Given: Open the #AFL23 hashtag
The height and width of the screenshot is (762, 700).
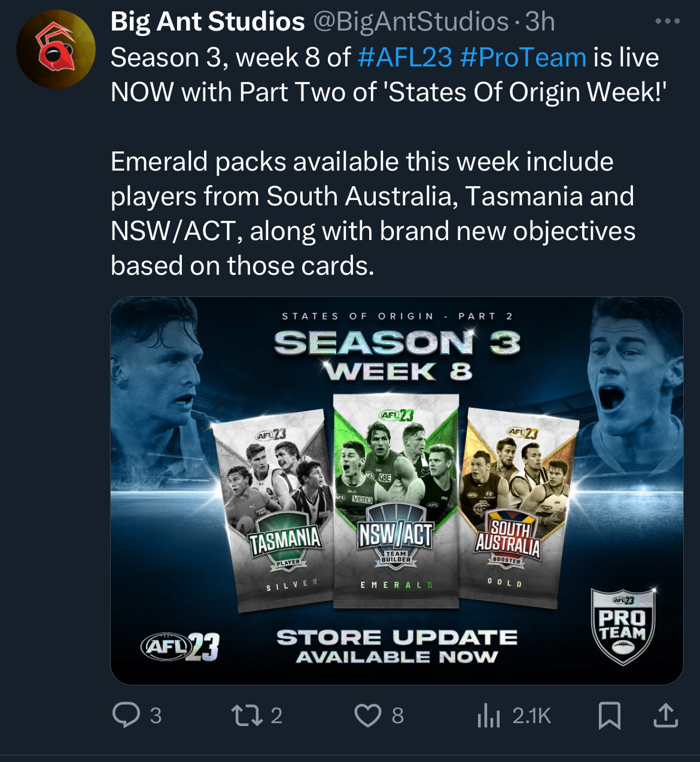Looking at the screenshot, I should pos(405,57).
